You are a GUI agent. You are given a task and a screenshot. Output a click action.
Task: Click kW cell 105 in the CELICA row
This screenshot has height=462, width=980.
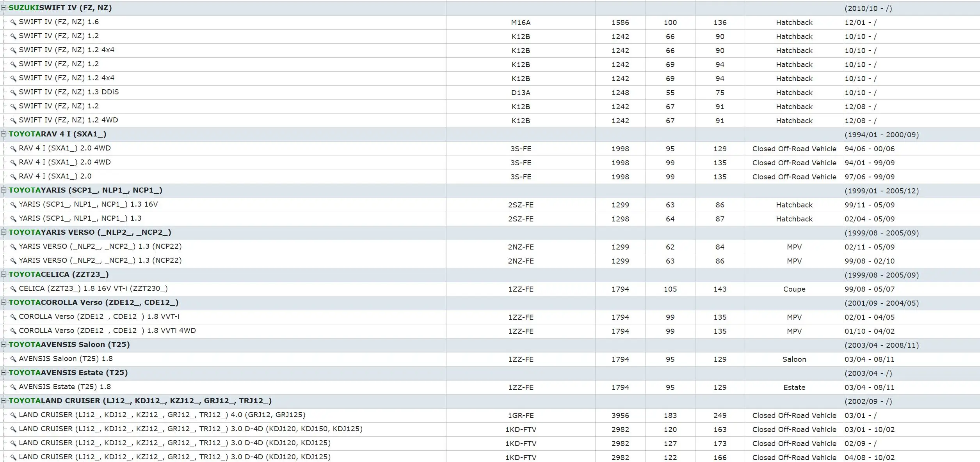coord(670,289)
